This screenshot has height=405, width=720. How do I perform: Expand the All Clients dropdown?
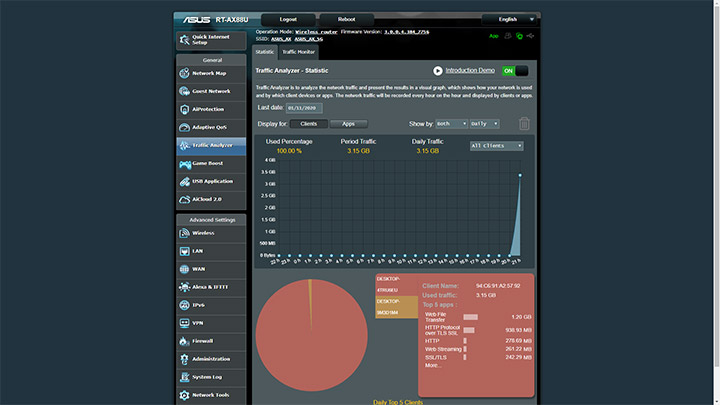click(496, 146)
